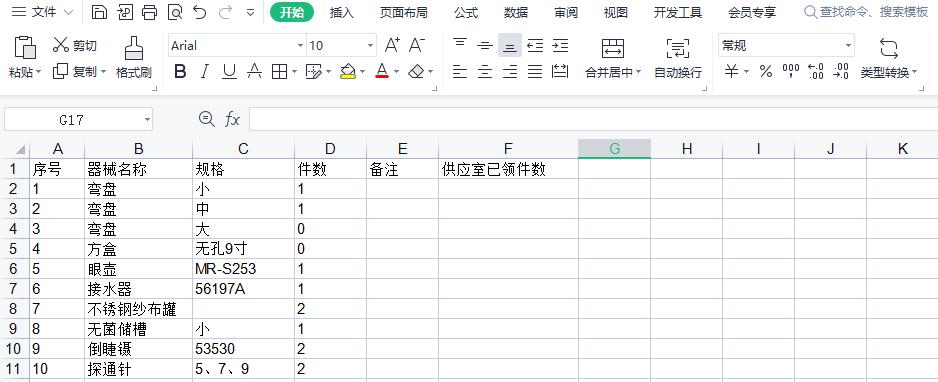
Task: Justify text alignment icon
Action: [535, 72]
